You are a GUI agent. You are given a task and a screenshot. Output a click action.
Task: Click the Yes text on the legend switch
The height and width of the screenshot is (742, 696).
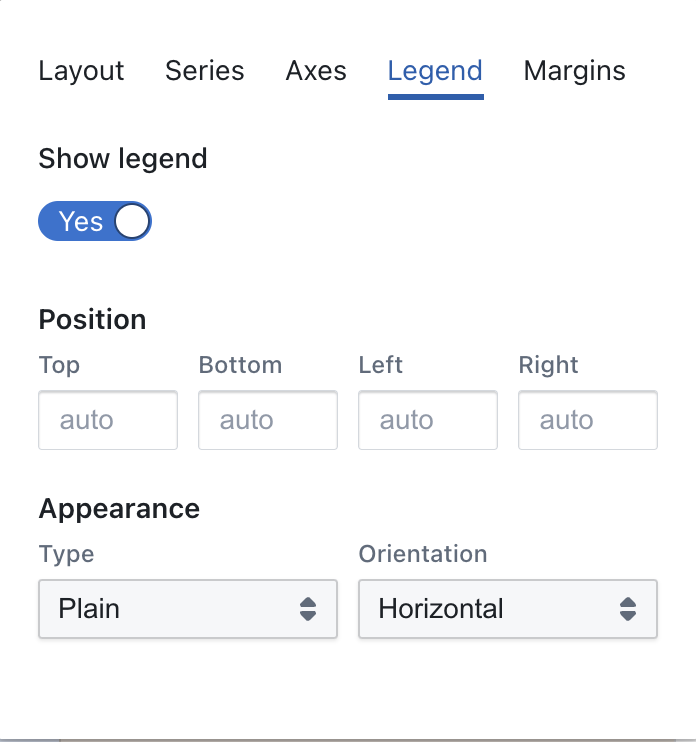(x=80, y=221)
